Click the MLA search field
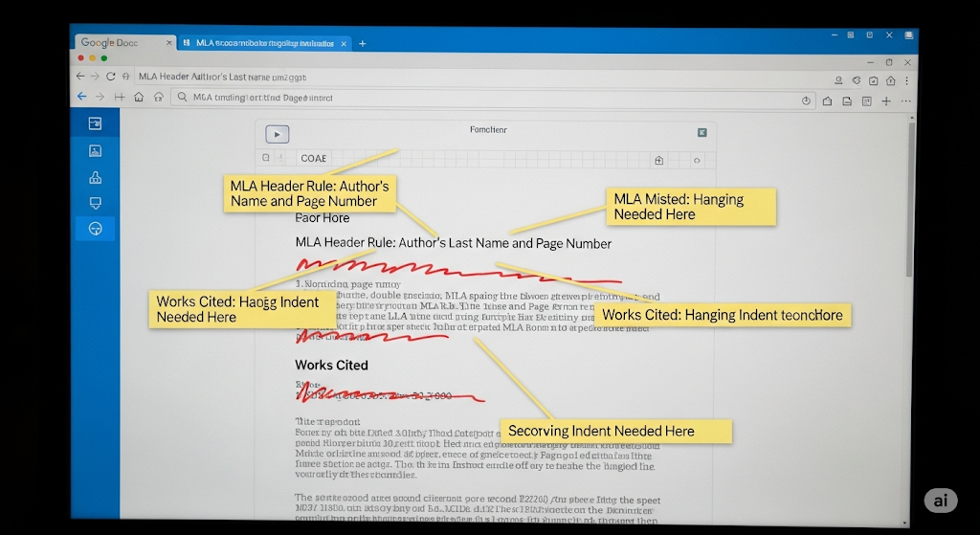The image size is (980, 535). coord(493,99)
